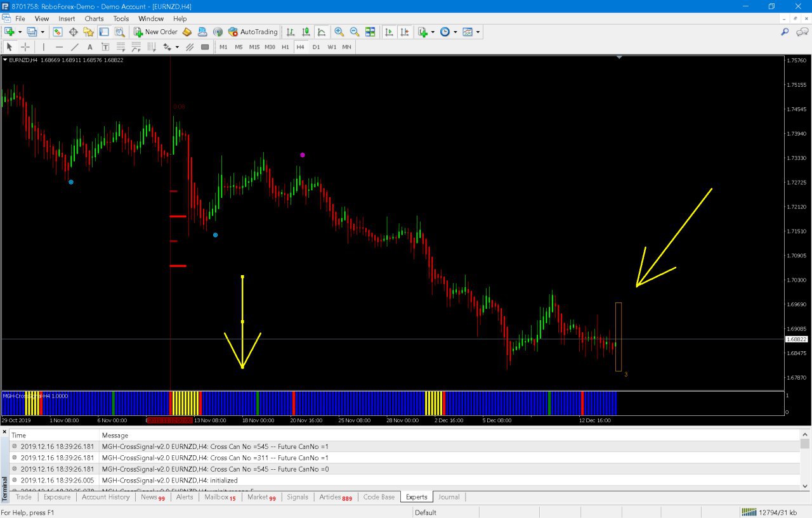Toggle AutoTrading on or off
Image resolution: width=812 pixels, height=518 pixels.
[253, 32]
